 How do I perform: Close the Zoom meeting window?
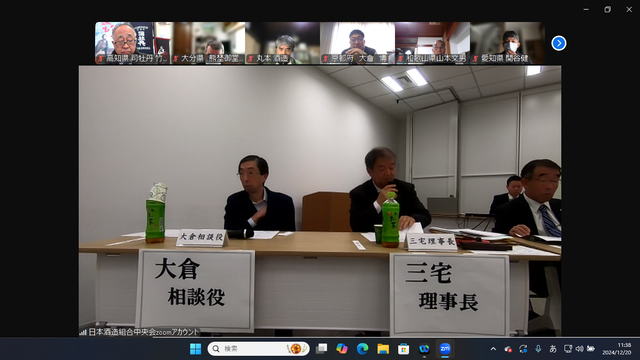coord(629,9)
